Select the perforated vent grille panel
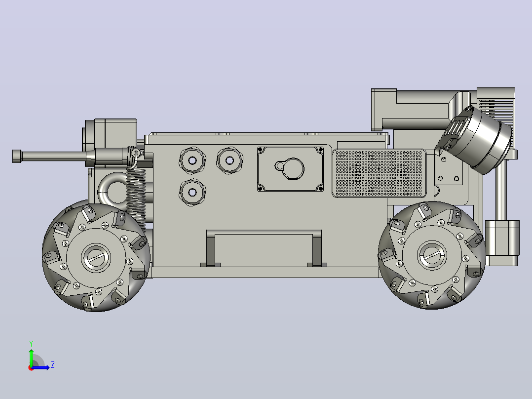This screenshot has height=399, width=532. coord(379,173)
